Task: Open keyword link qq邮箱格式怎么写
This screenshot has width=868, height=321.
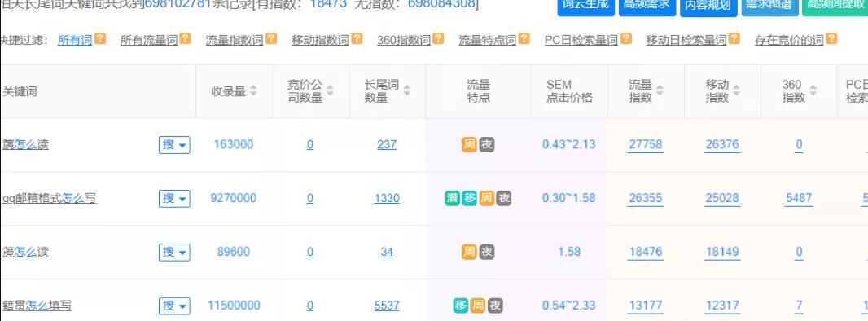Action: 49,198
